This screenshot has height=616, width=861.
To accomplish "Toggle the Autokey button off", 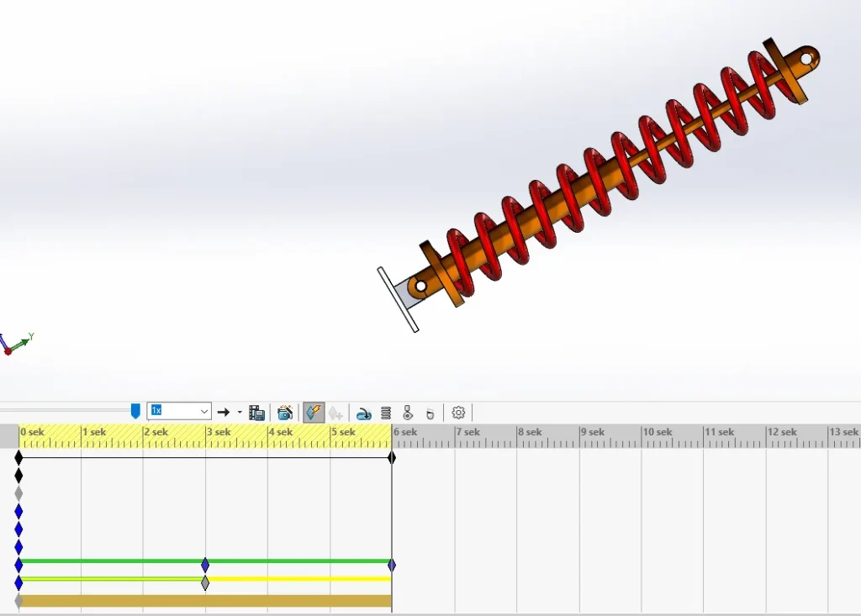I will coord(314,413).
